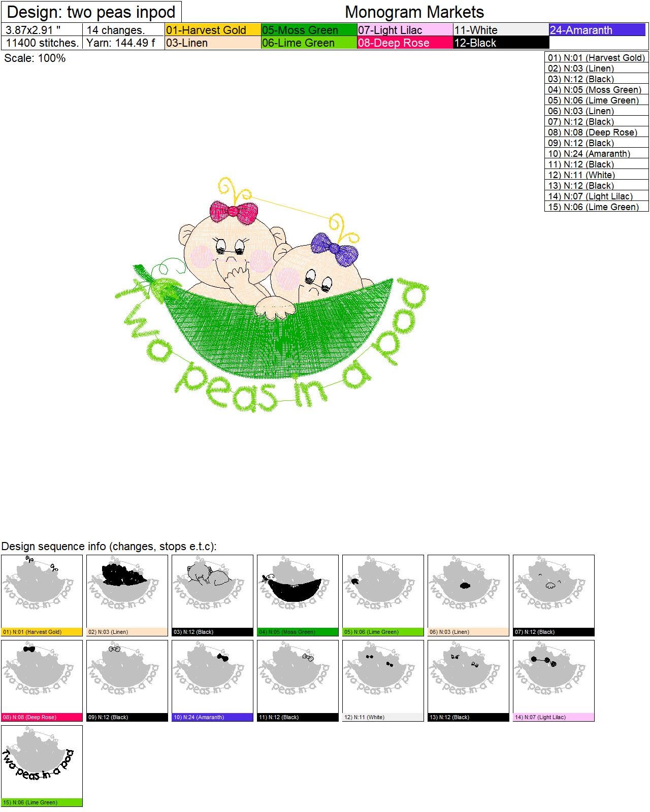Click the 06-Lime Green color swatch
The height and width of the screenshot is (812, 650).
pos(309,43)
